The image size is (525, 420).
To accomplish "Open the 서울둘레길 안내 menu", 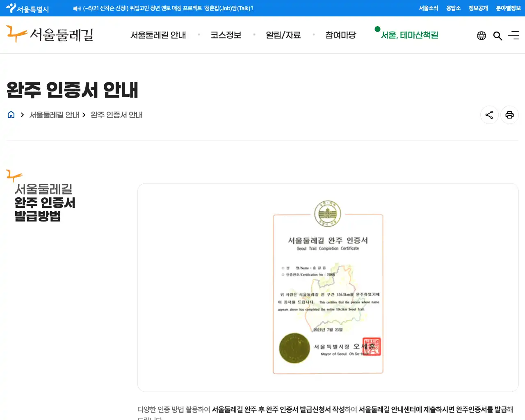I will (158, 35).
